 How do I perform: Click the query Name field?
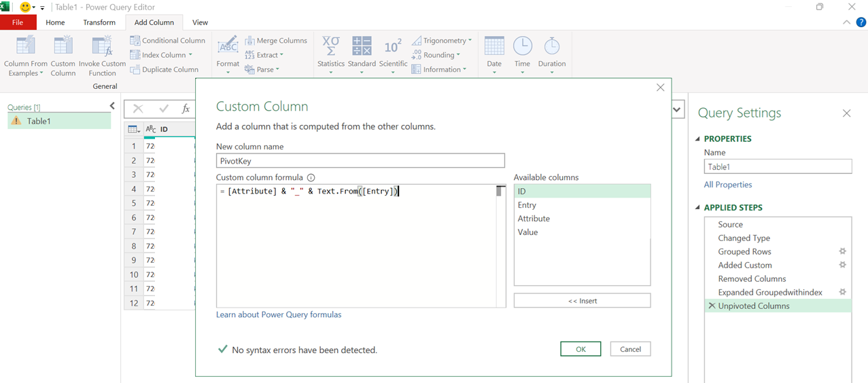pyautogui.click(x=778, y=166)
